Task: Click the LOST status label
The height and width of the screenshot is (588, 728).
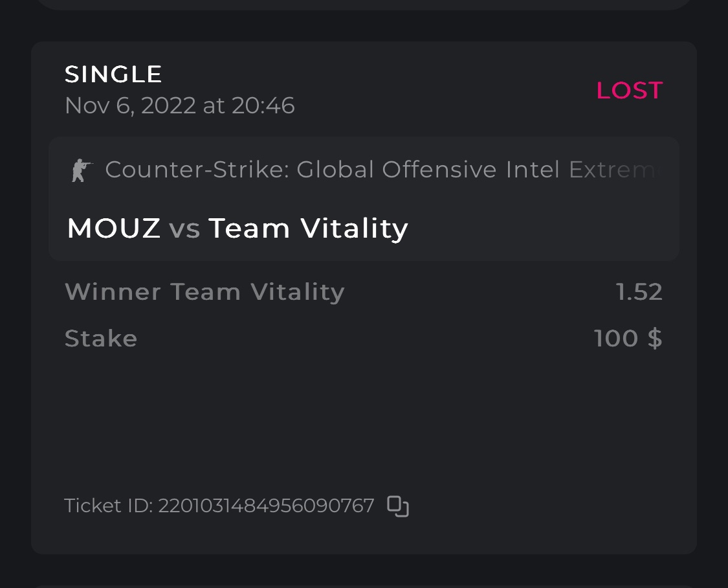Action: [629, 91]
